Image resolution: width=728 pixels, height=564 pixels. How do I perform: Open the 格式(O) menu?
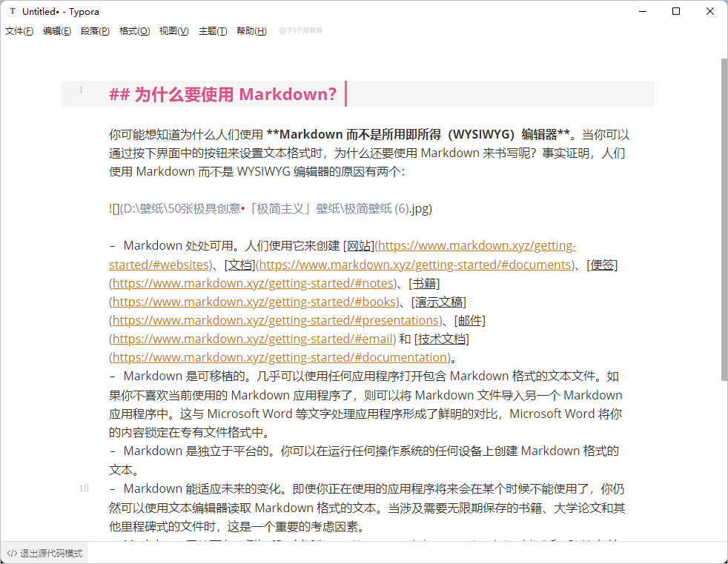(134, 31)
